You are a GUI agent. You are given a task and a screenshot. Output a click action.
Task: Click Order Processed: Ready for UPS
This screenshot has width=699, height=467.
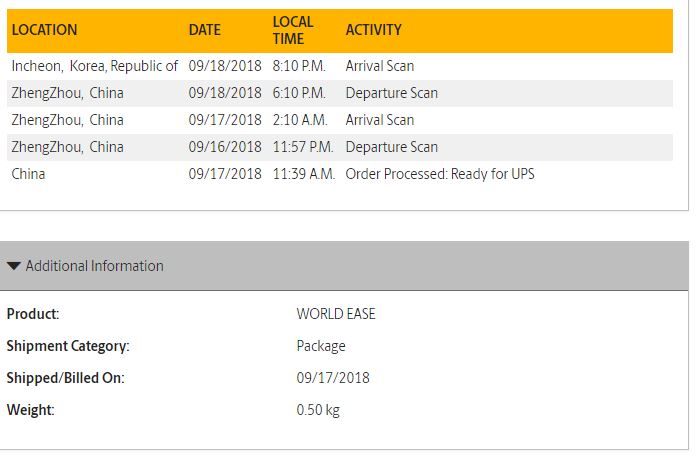coord(440,174)
